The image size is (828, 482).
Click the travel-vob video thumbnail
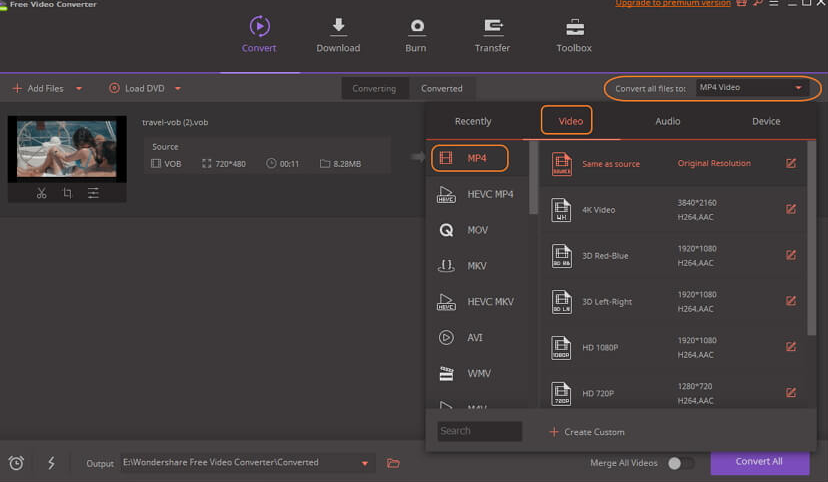[67, 149]
